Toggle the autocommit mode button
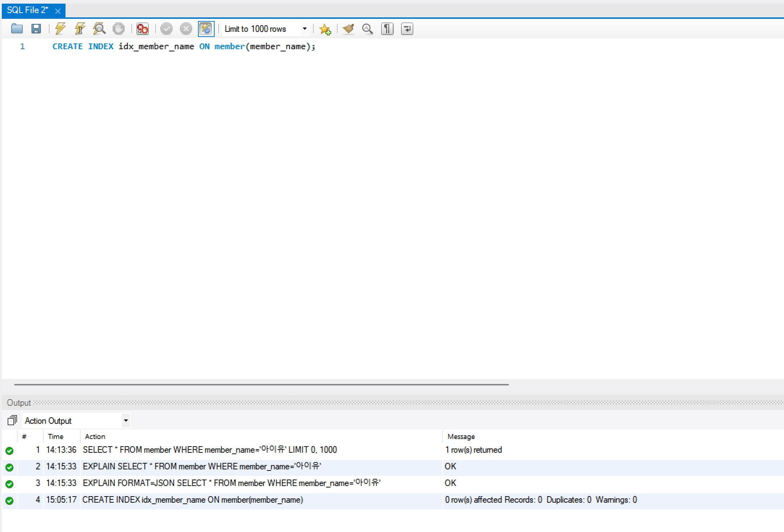 [x=206, y=29]
